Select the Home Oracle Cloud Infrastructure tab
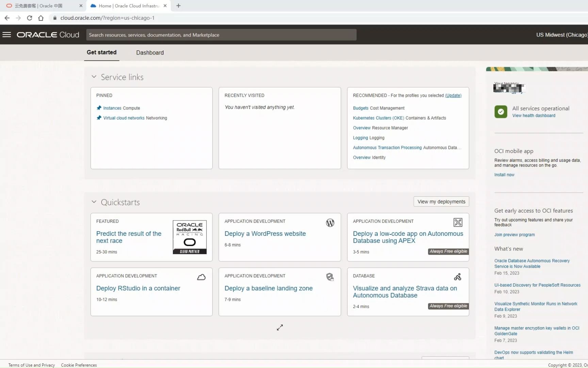588x368 pixels. coord(129,6)
